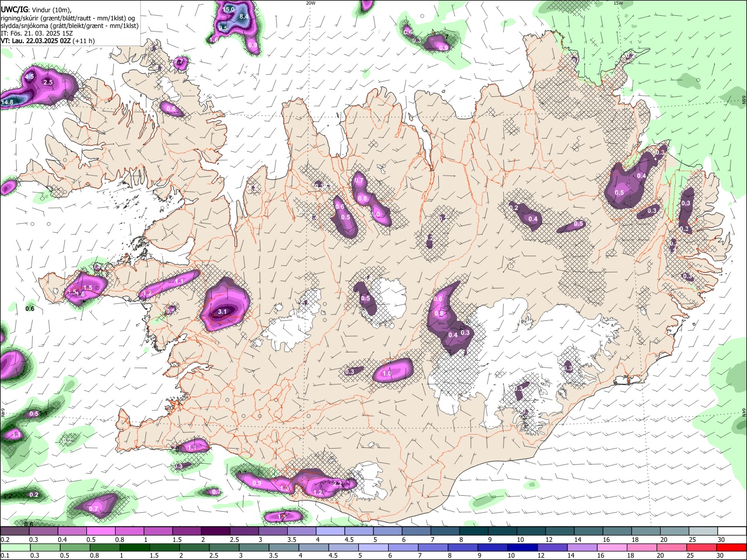Click the pink rain swatch between 16 and 18
The width and height of the screenshot is (747, 560).
click(612, 548)
